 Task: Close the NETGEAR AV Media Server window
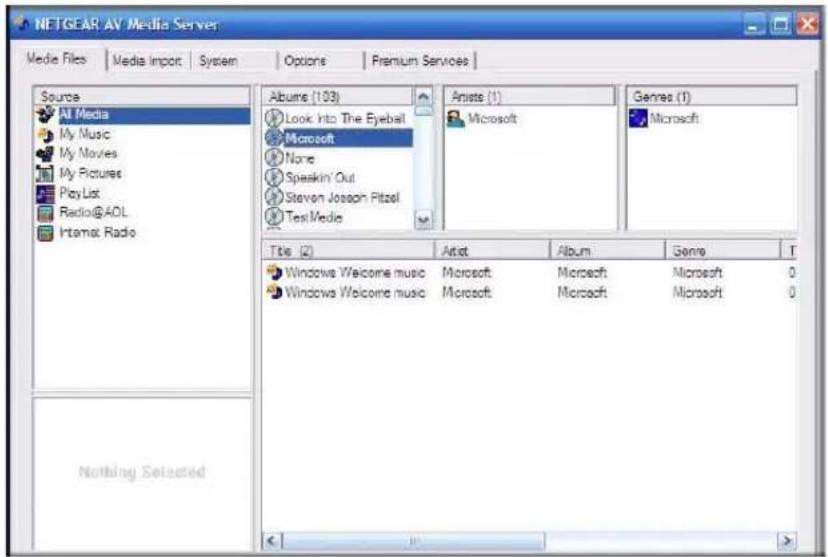[808, 24]
